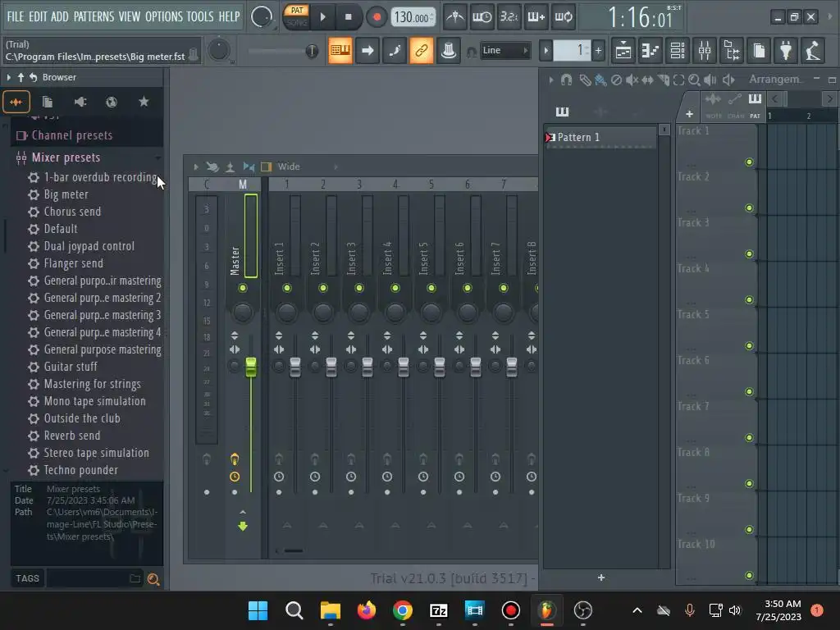The image size is (840, 630).
Task: Open the channel rack icon
Action: pos(678,50)
